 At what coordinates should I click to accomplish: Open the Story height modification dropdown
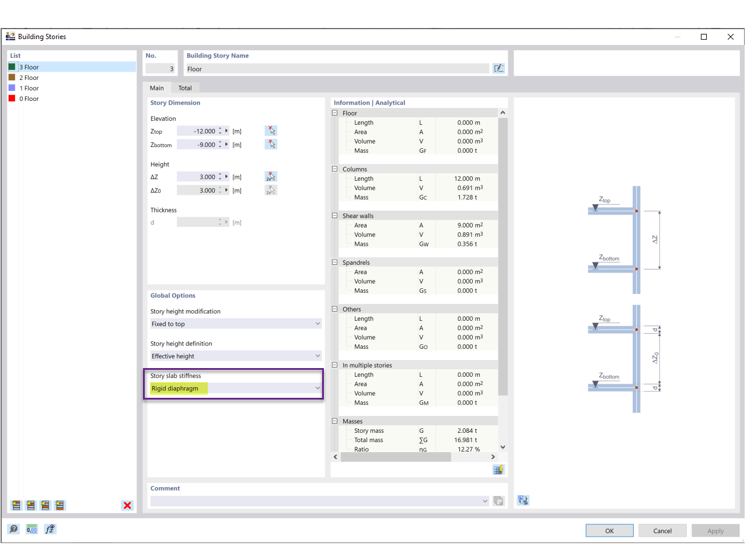tap(236, 324)
